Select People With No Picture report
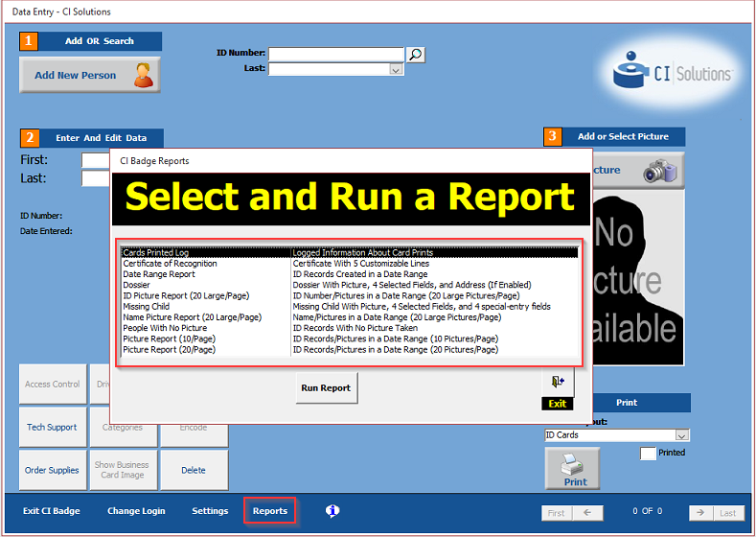756x537 pixels. [x=349, y=328]
